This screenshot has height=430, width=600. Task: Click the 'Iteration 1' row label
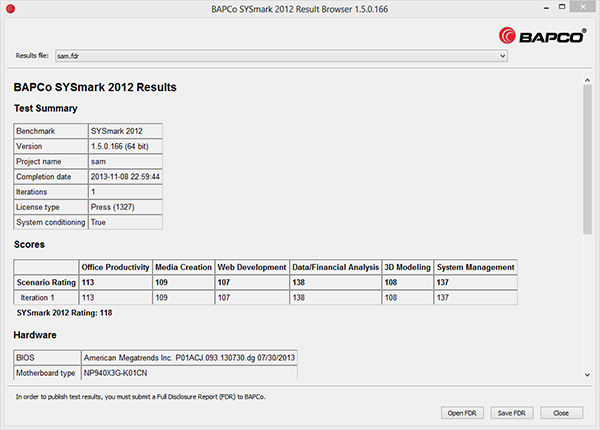click(x=46, y=298)
